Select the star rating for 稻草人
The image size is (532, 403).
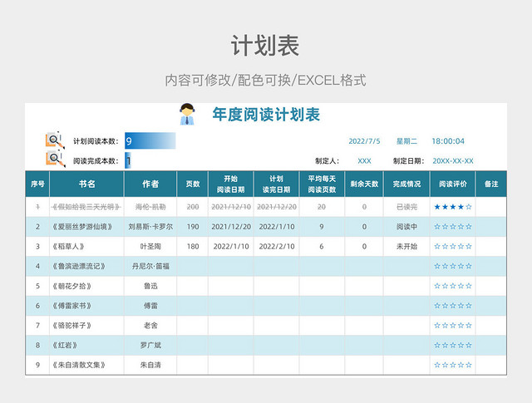pyautogui.click(x=452, y=246)
